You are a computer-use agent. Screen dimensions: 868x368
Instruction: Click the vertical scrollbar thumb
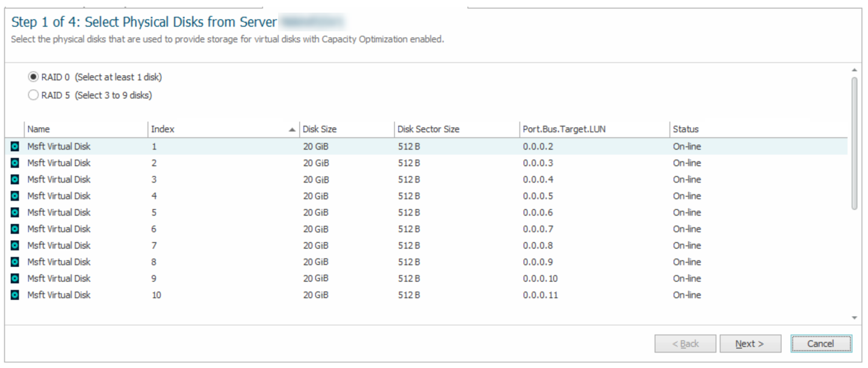tap(854, 143)
